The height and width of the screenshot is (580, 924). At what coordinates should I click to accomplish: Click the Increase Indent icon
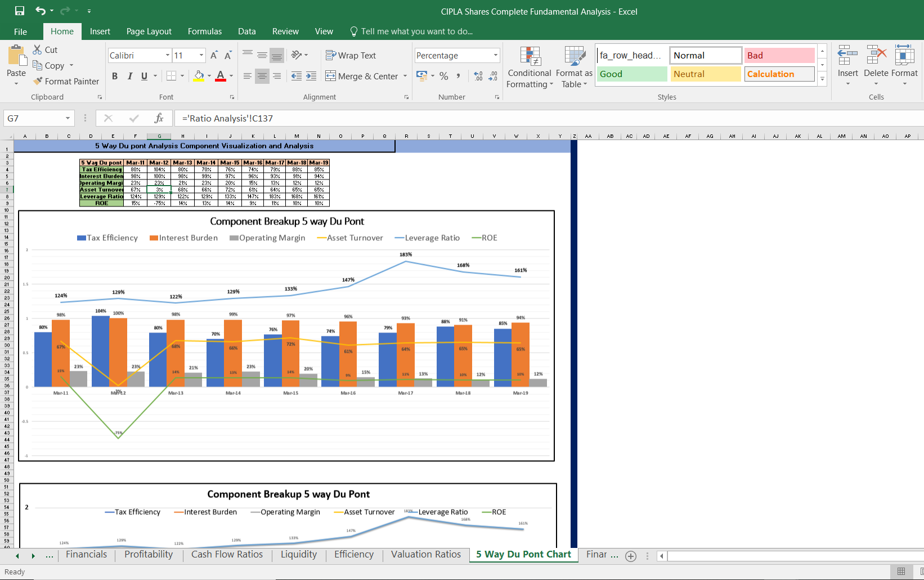click(x=311, y=76)
